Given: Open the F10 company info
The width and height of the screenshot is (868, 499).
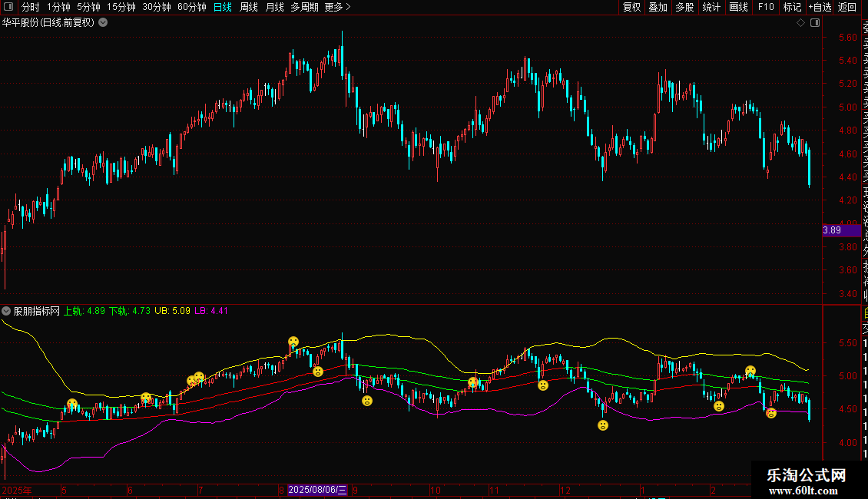Looking at the screenshot, I should pyautogui.click(x=766, y=7).
